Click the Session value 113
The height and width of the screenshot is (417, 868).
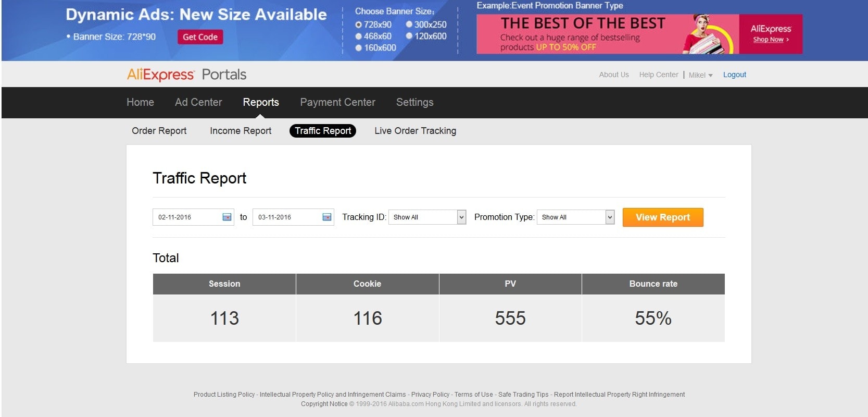tap(224, 318)
